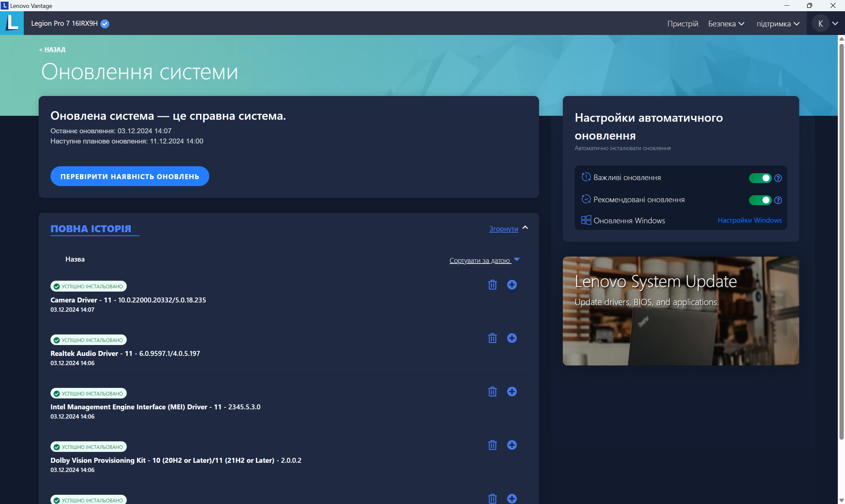The width and height of the screenshot is (845, 504).
Task: Click the Оновлення Windows label
Action: point(629,221)
